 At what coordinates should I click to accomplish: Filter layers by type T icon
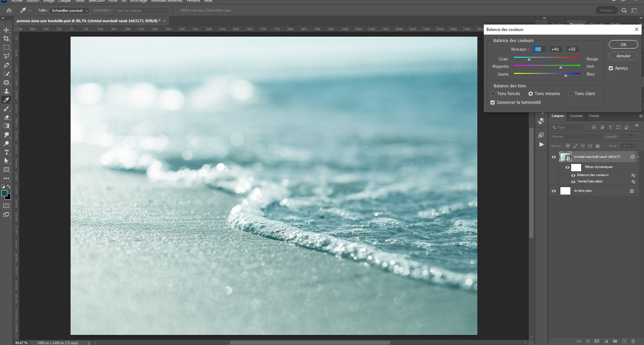(610, 127)
